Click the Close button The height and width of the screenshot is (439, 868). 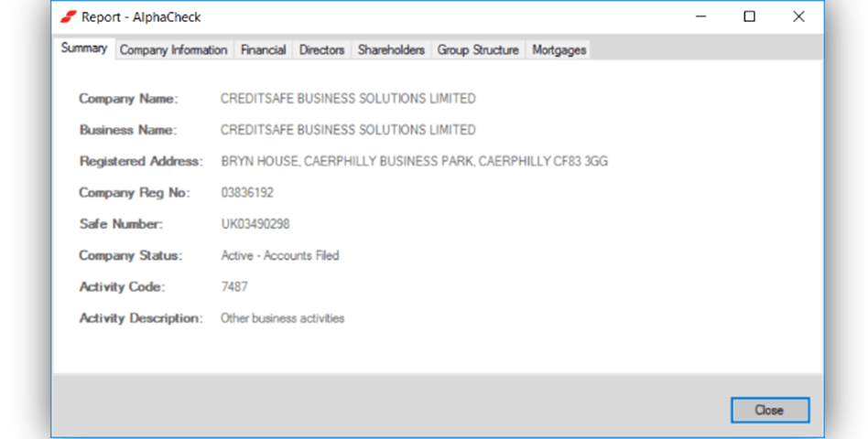click(769, 410)
